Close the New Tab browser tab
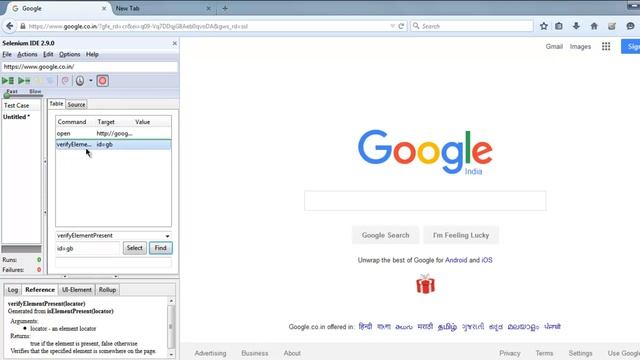 [209, 8]
